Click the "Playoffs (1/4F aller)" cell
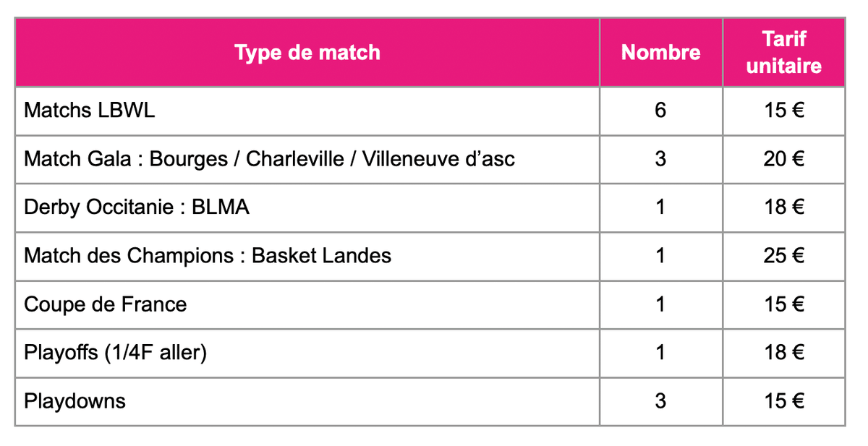The width and height of the screenshot is (868, 446). (116, 353)
